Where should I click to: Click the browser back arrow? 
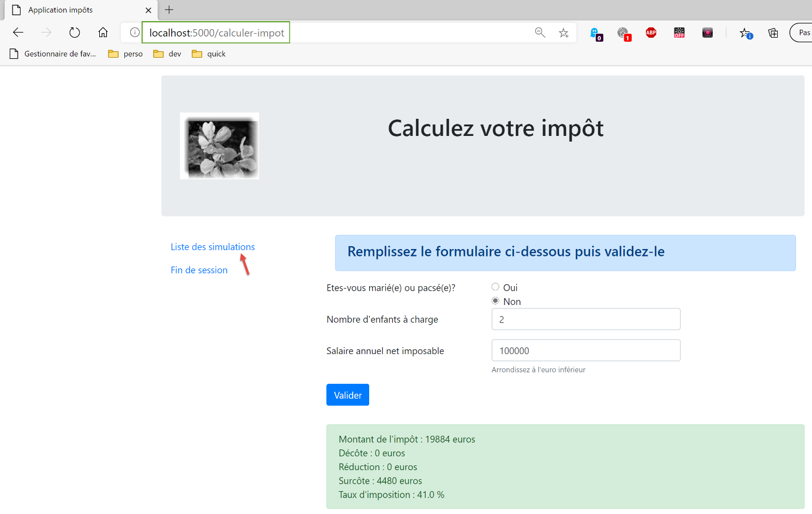(x=18, y=33)
